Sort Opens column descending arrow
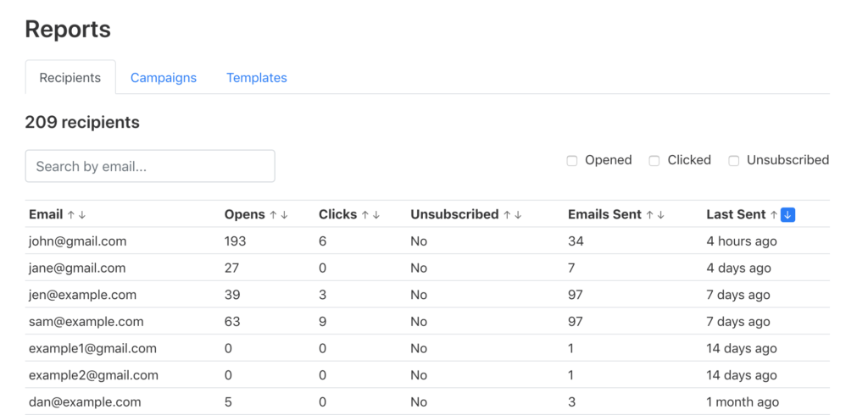 (284, 214)
